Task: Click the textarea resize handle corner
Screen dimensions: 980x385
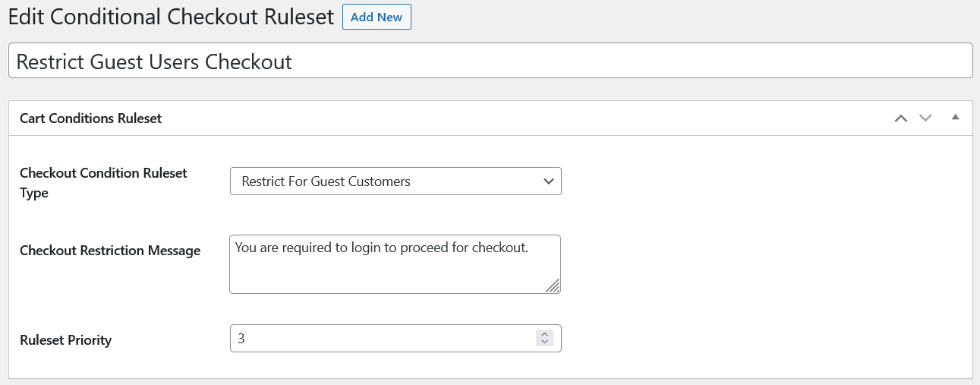Action: coord(554,286)
